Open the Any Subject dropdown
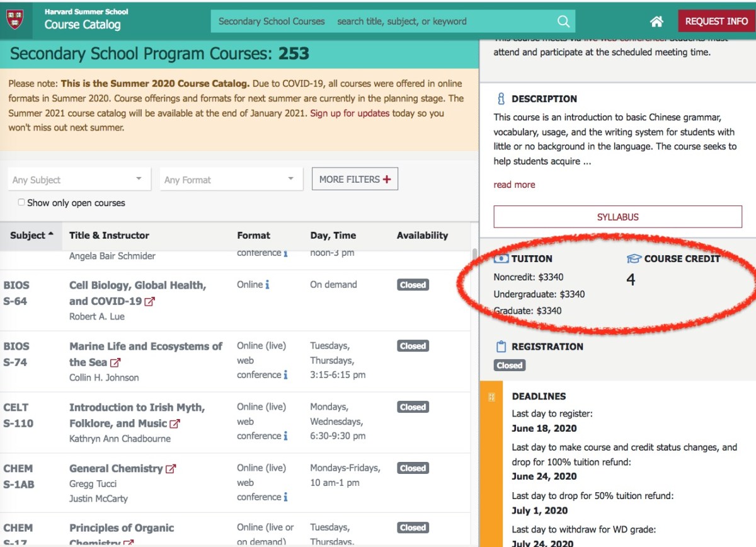This screenshot has width=756, height=547. [78, 178]
